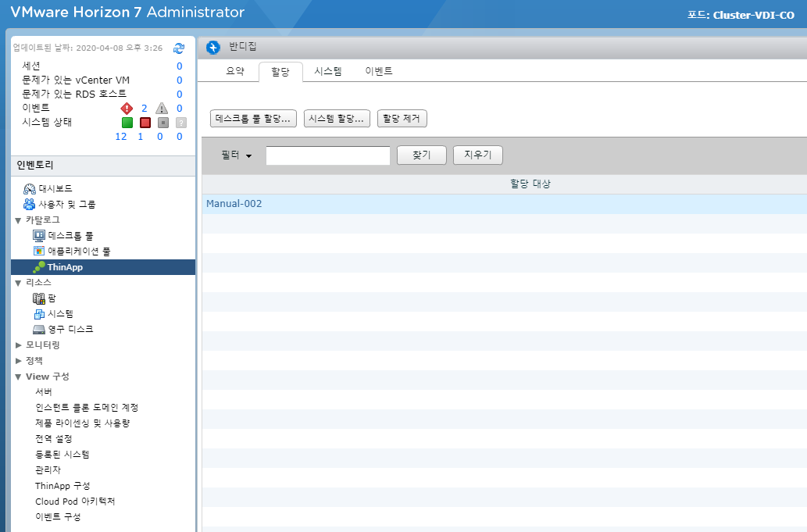Click the 시스템 machines icon under 리소스
This screenshot has height=532, width=807.
click(39, 314)
